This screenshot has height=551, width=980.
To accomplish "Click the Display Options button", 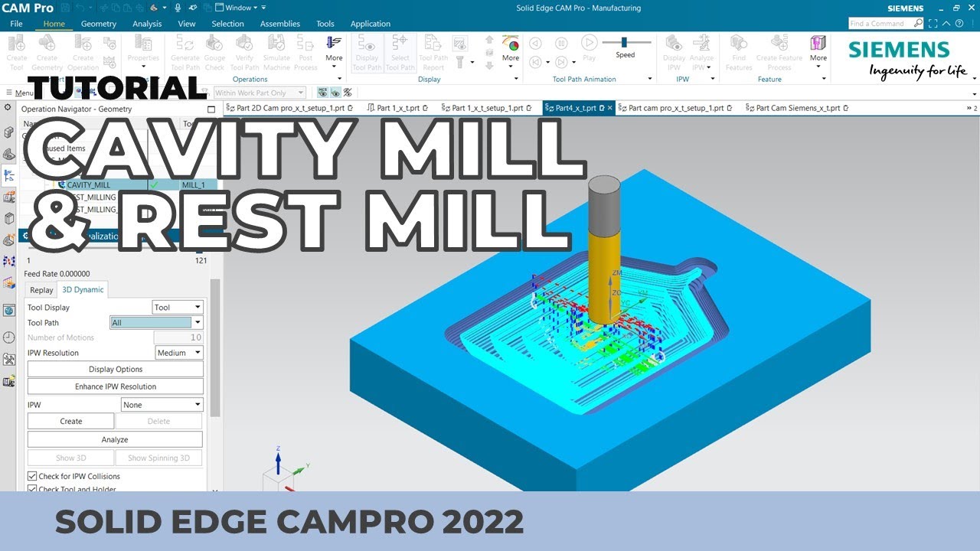I will point(116,370).
